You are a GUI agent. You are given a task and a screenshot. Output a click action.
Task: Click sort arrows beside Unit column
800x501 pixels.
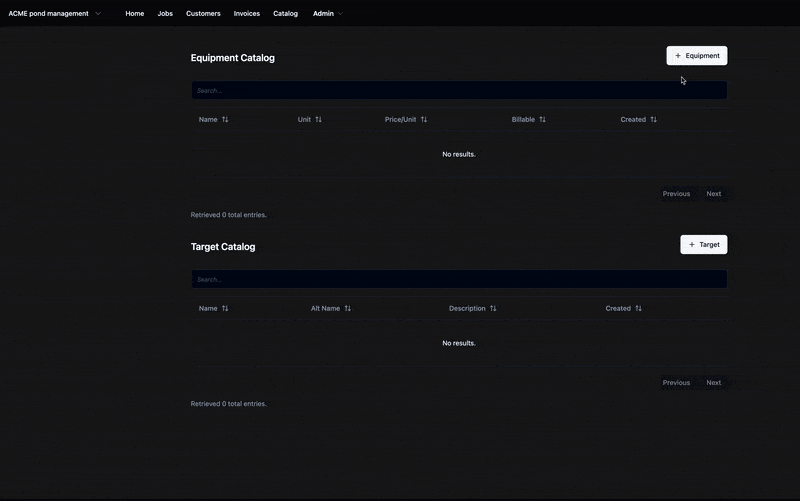318,119
